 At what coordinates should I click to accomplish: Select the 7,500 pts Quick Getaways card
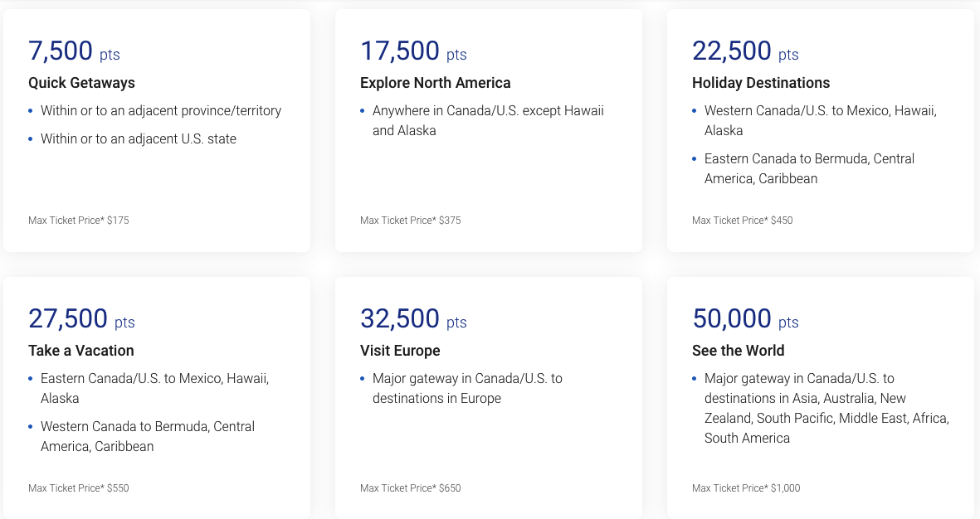157,130
